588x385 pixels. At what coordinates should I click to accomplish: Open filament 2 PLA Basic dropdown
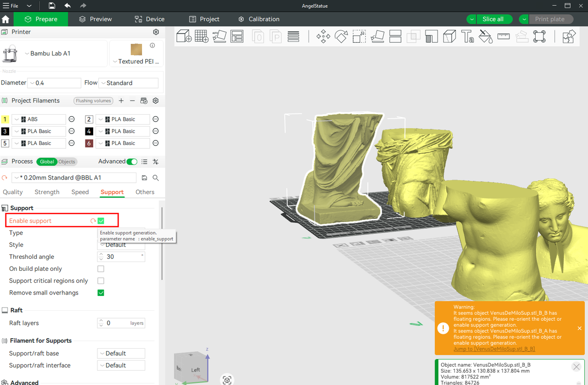click(x=123, y=119)
